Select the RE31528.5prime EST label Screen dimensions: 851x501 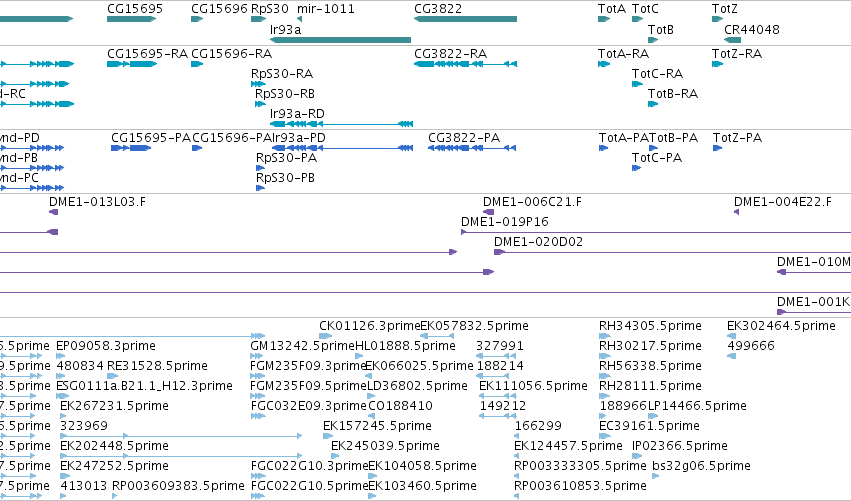click(157, 366)
